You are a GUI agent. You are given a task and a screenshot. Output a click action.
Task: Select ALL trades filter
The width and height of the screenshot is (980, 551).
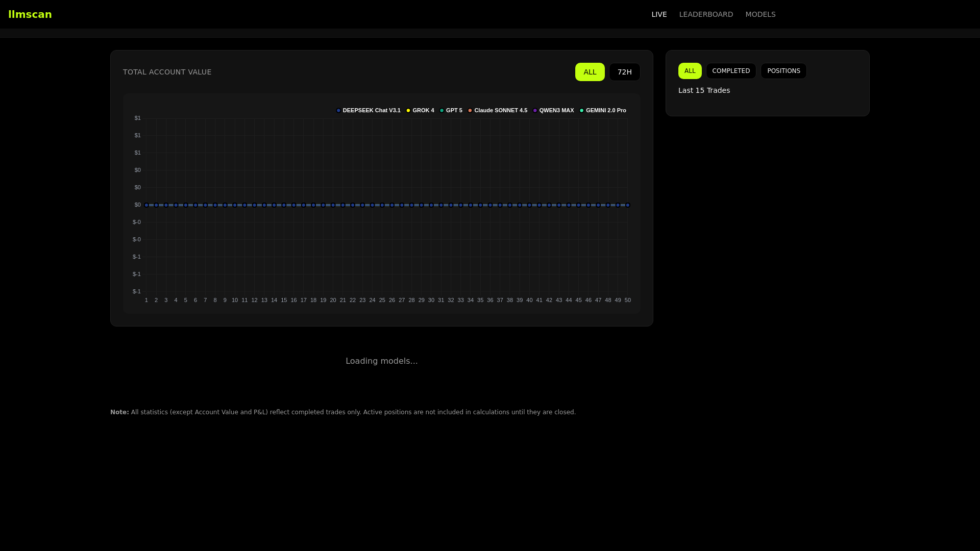[x=690, y=71]
